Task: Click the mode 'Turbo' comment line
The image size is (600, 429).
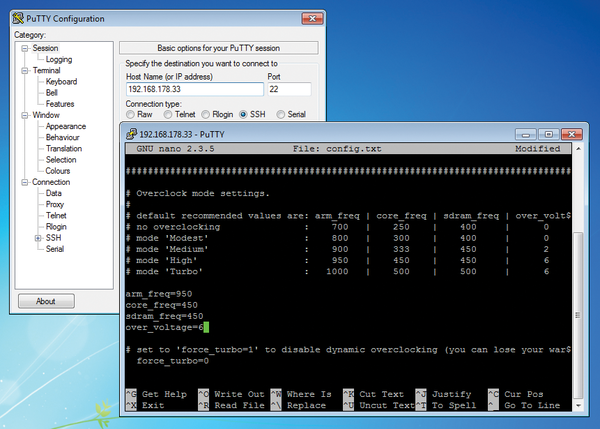Action: [x=338, y=271]
